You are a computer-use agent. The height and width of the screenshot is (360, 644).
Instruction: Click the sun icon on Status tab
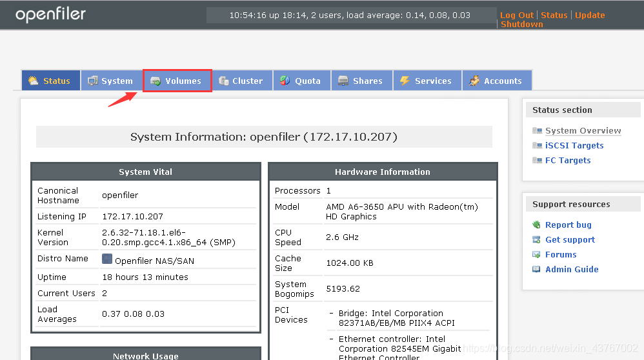coord(34,81)
